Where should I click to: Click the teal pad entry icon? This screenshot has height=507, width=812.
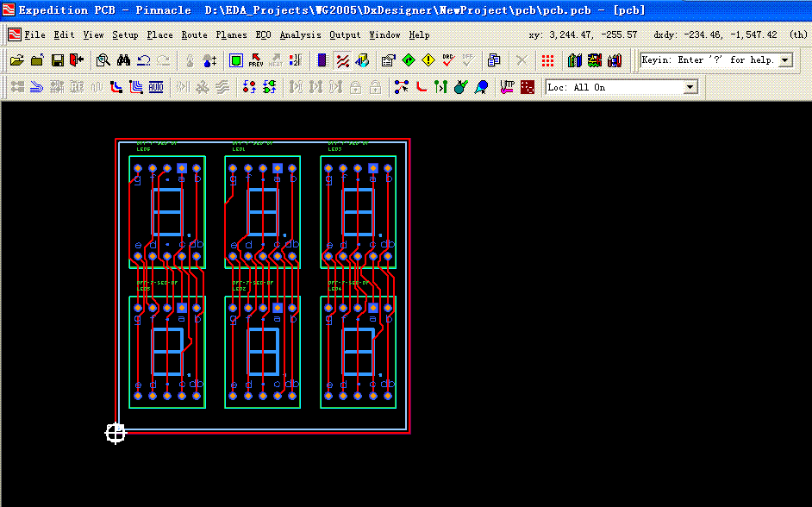(461, 87)
